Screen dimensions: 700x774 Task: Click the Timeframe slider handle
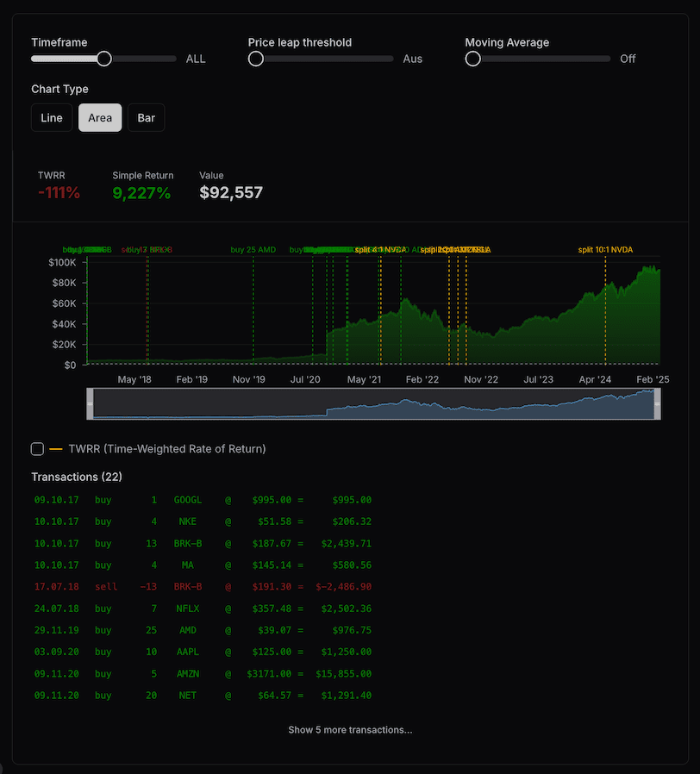point(104,59)
